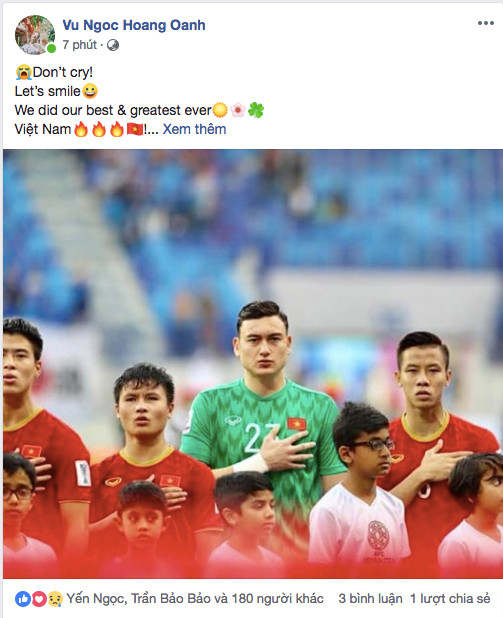Click the Like reaction icon
Screen dimensions: 503x618
[22, 599]
